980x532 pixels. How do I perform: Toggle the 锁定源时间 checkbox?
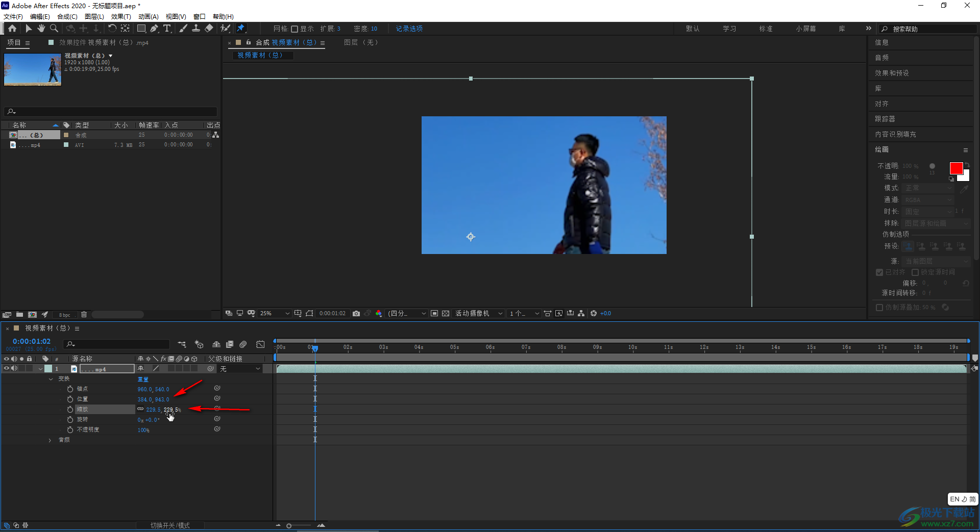tap(915, 272)
